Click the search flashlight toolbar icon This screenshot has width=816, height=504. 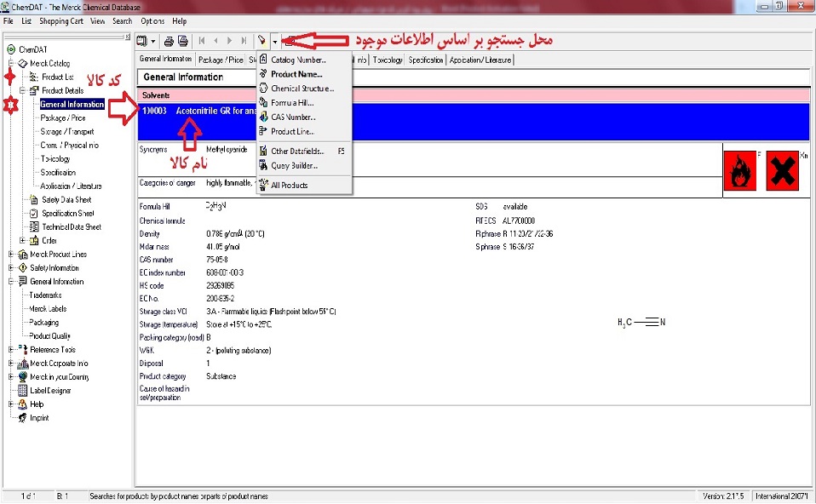(261, 41)
